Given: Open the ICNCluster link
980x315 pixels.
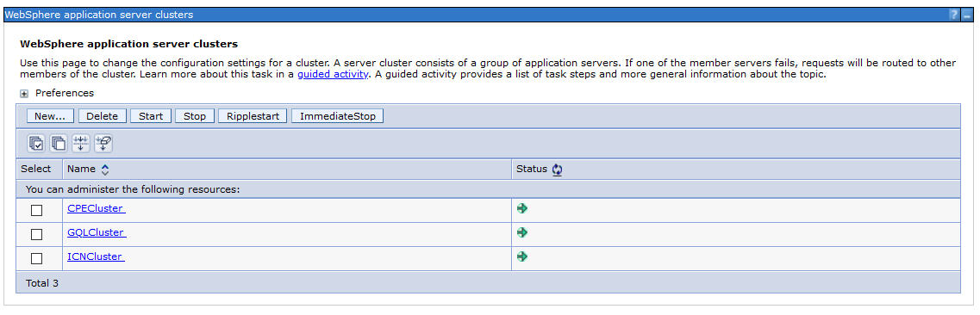Looking at the screenshot, I should pyautogui.click(x=97, y=256).
